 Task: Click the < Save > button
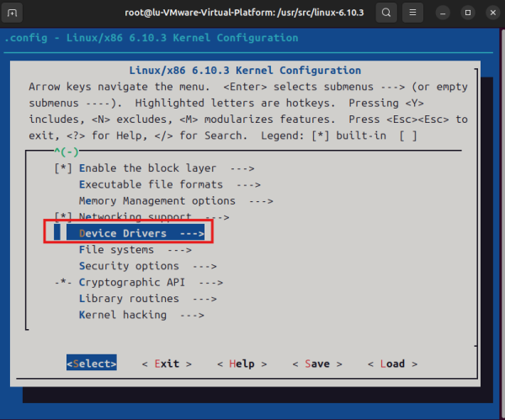317,364
